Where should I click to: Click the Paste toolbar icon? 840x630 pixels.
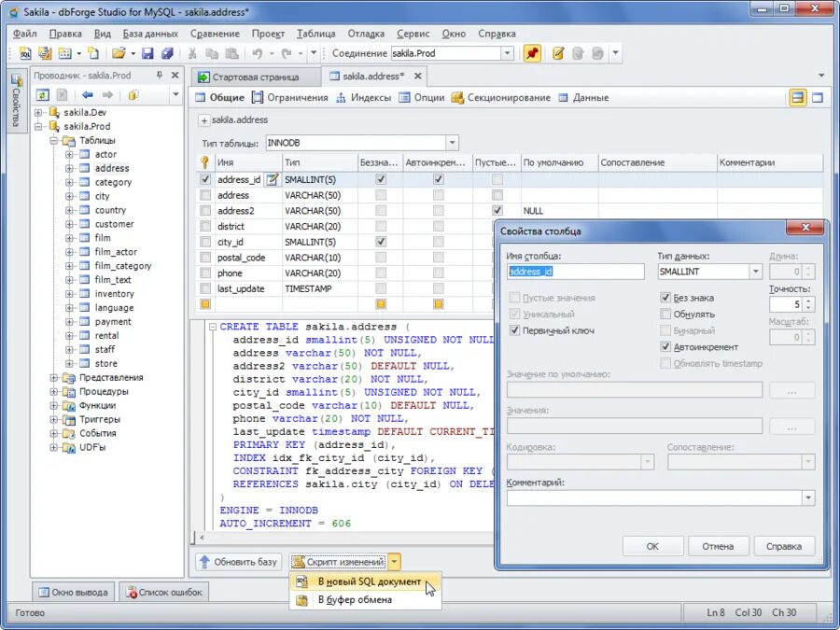click(x=232, y=53)
